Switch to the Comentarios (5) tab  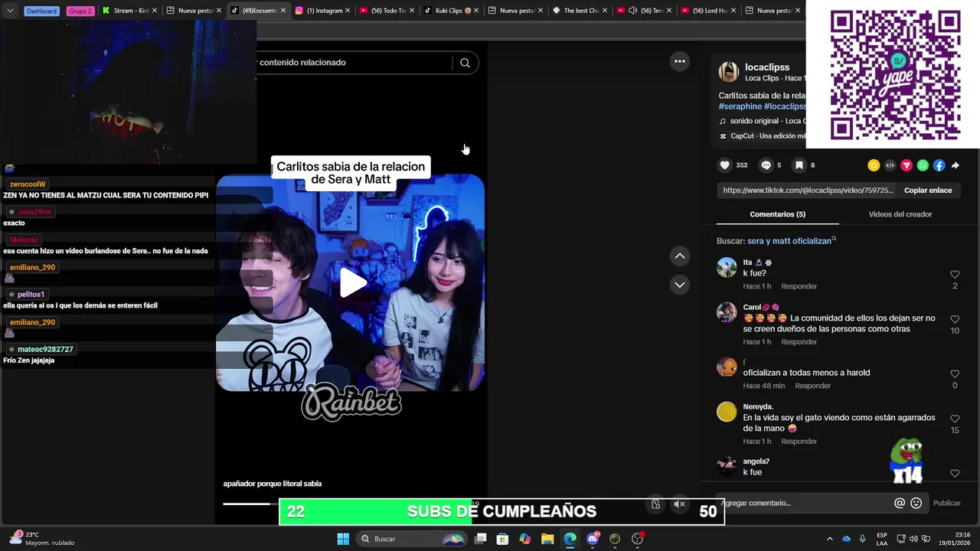click(778, 214)
